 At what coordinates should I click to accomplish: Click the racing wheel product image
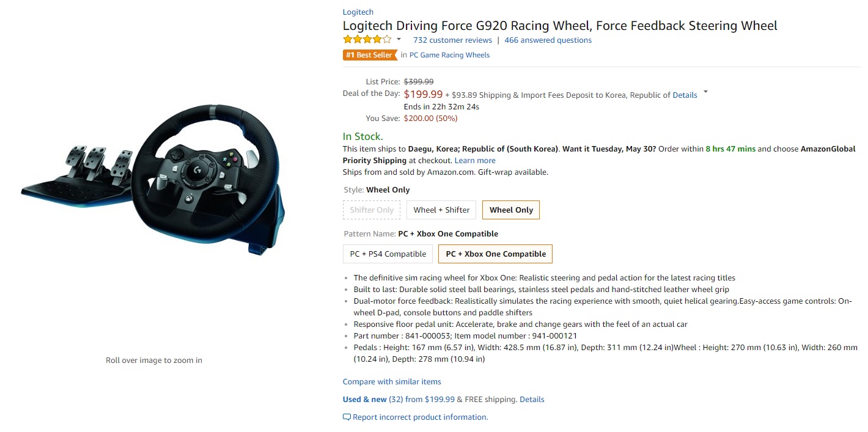coord(153,180)
